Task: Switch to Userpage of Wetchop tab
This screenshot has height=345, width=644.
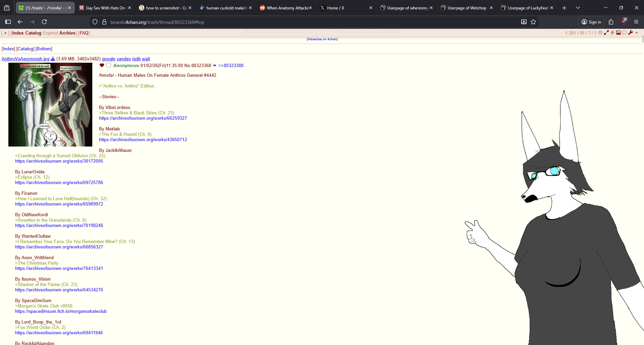Action: click(466, 8)
